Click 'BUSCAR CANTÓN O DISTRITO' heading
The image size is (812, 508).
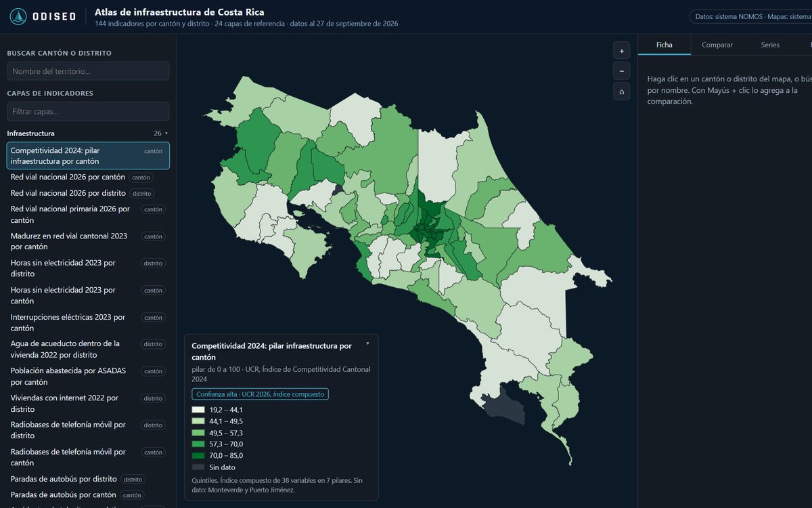(x=60, y=53)
